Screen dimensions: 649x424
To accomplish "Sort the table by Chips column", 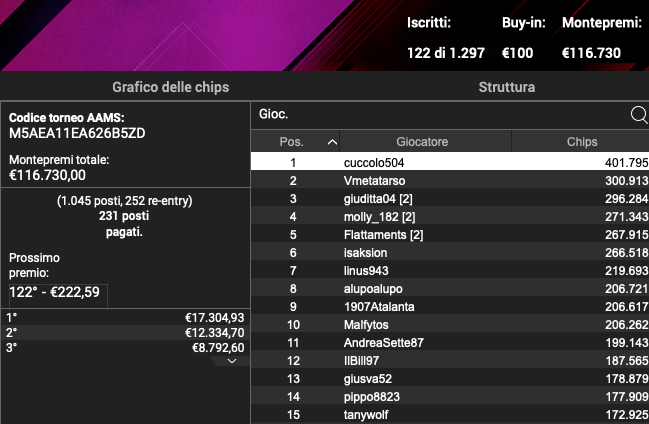I will point(582,142).
